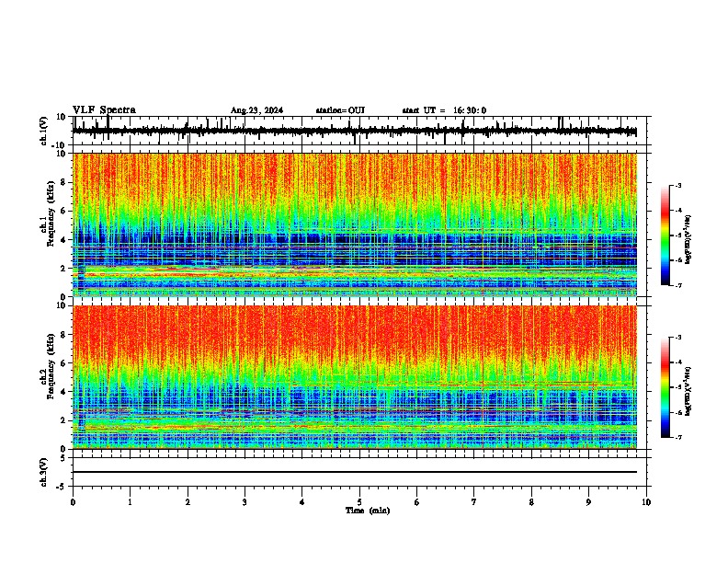Click the '6' kHz tick of ch.2 spectrogram

[x=64, y=362]
